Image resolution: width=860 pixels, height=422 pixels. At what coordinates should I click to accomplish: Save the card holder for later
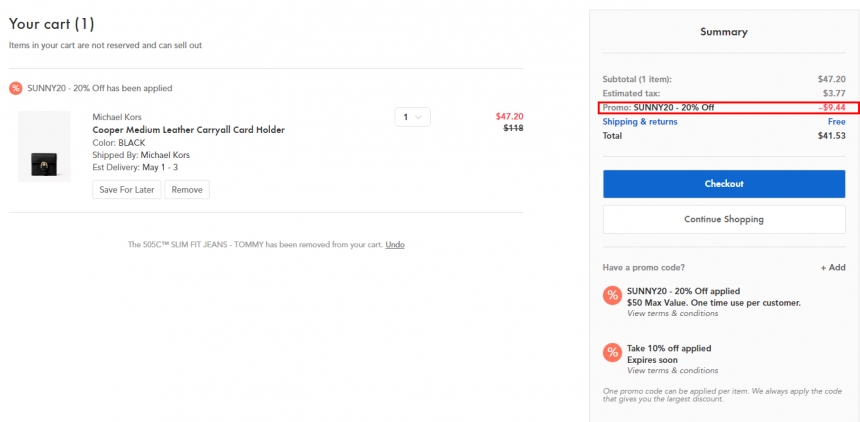click(127, 190)
